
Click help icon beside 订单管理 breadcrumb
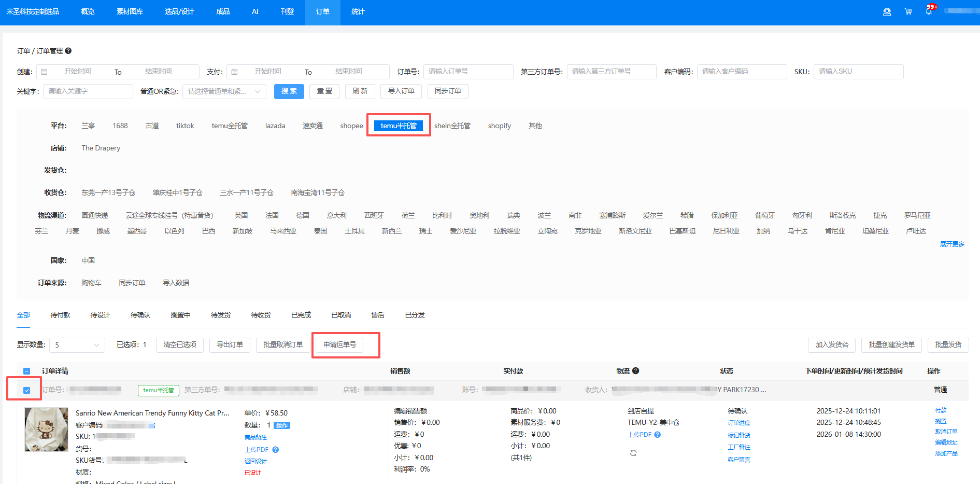(68, 51)
